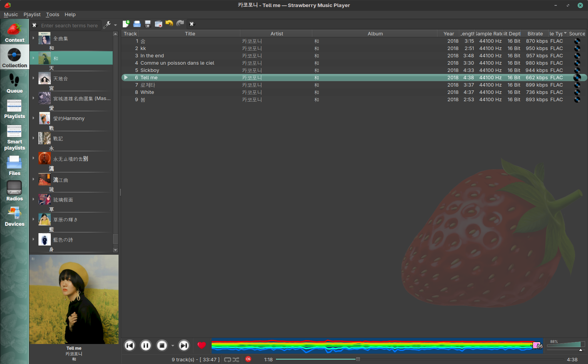Toggle repeat mode in status bar

pyautogui.click(x=227, y=359)
